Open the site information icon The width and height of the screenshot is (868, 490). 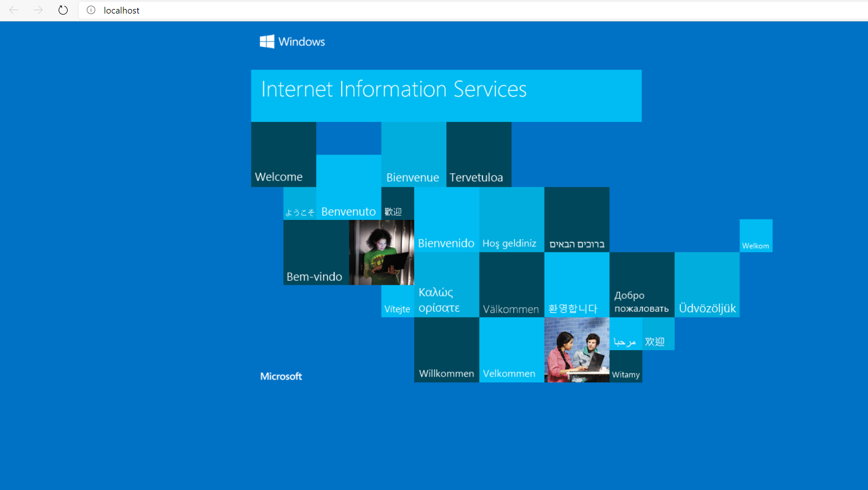point(91,10)
